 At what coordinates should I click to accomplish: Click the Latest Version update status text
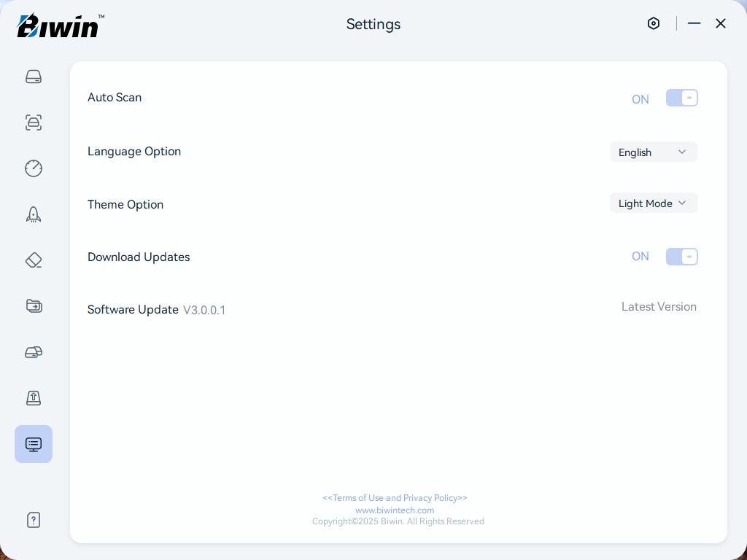click(x=659, y=307)
